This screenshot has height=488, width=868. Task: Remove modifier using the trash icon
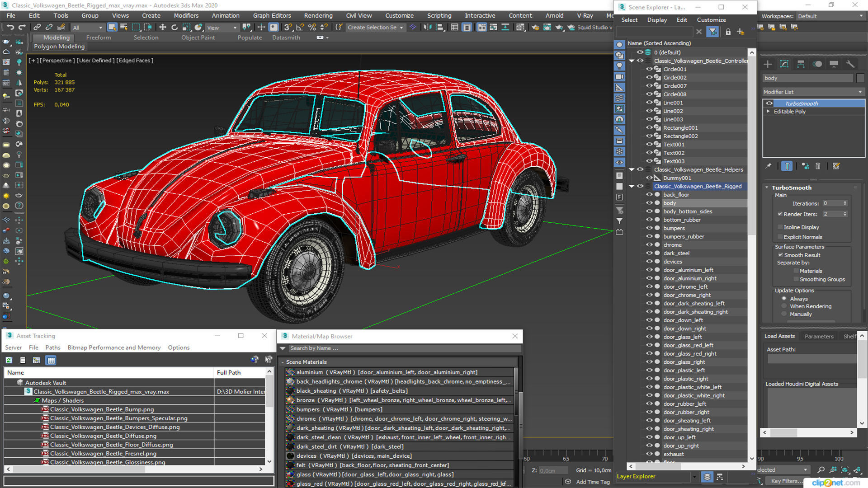pyautogui.click(x=818, y=166)
